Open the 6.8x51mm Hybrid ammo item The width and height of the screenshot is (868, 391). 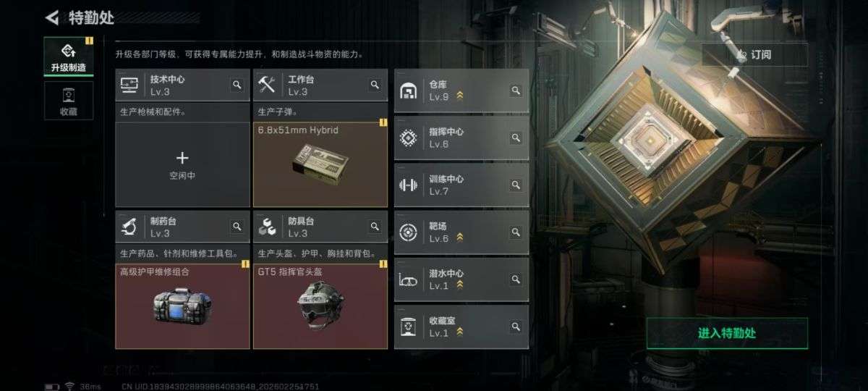320,164
